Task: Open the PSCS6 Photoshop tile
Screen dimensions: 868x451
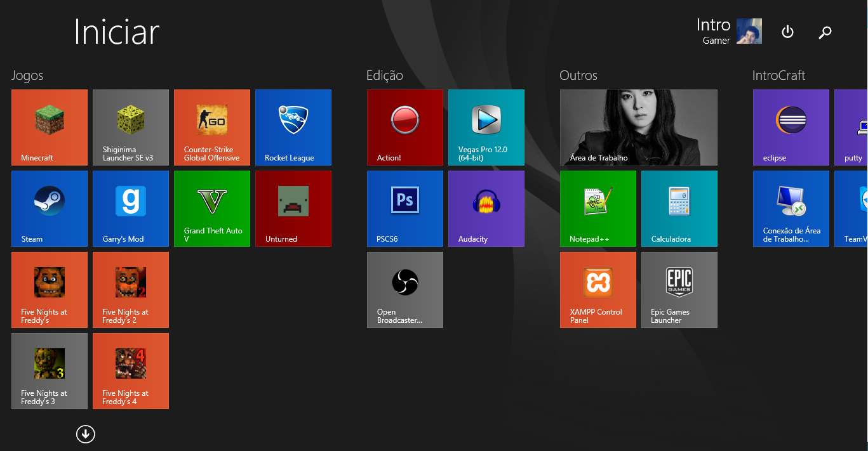Action: pos(405,209)
